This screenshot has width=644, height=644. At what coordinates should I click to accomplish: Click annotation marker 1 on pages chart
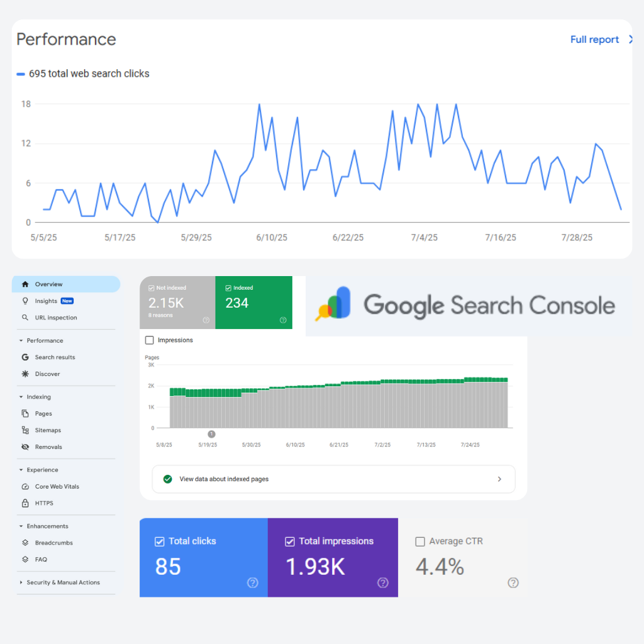(211, 434)
